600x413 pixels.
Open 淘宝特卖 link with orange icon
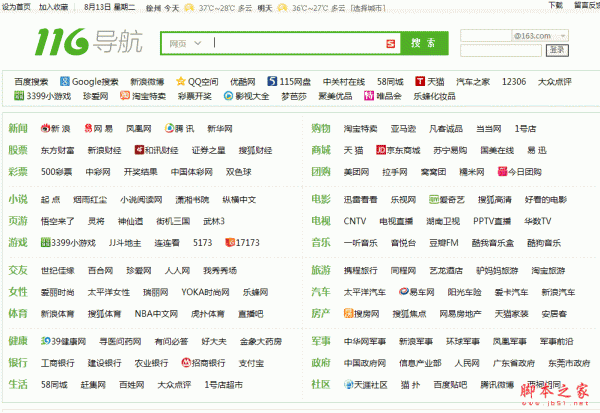(143, 96)
